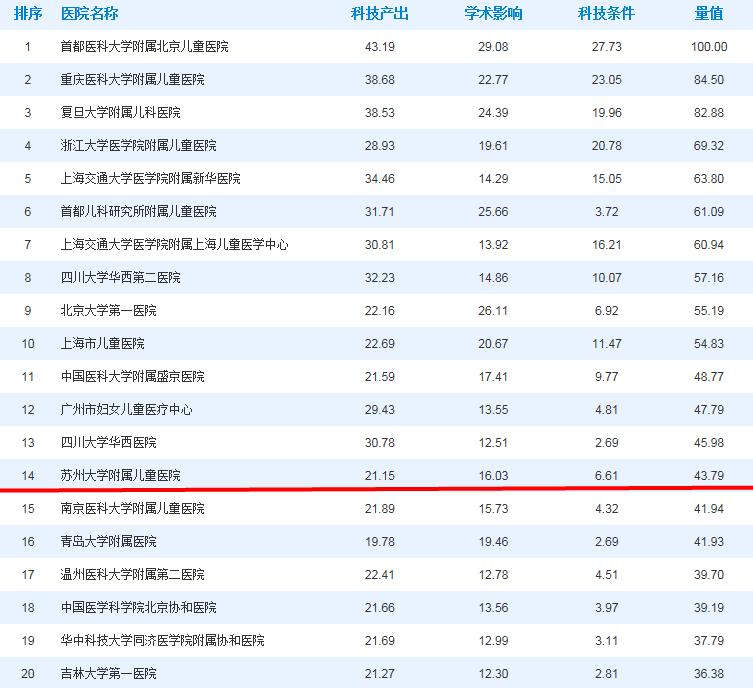Click the 3.11 科技条件 cell

tap(607, 640)
